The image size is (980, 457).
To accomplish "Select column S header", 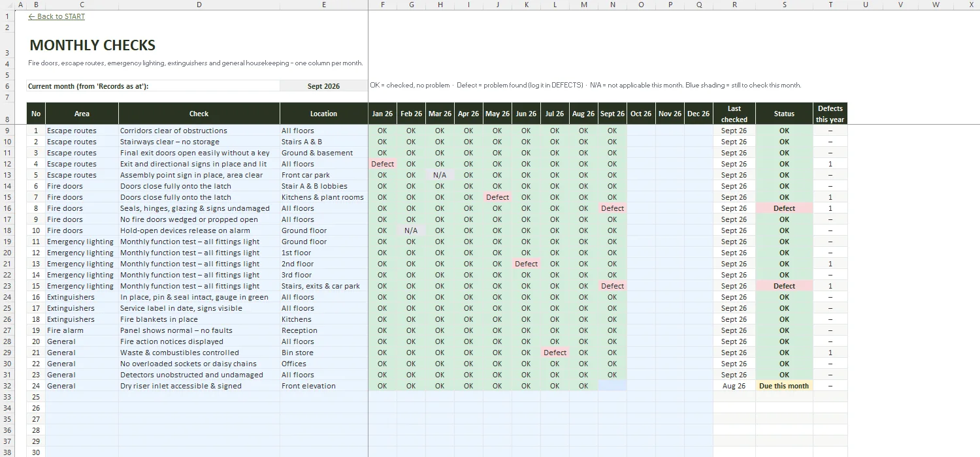I will (x=784, y=5).
